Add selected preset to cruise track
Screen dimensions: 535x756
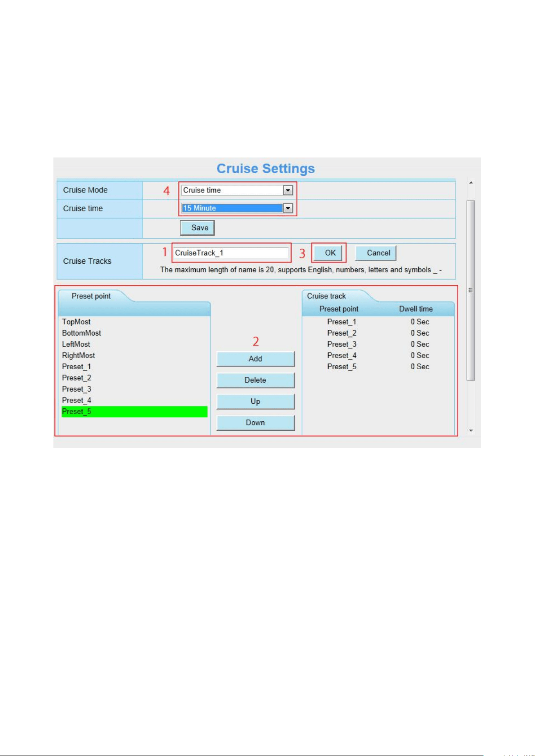click(x=255, y=359)
